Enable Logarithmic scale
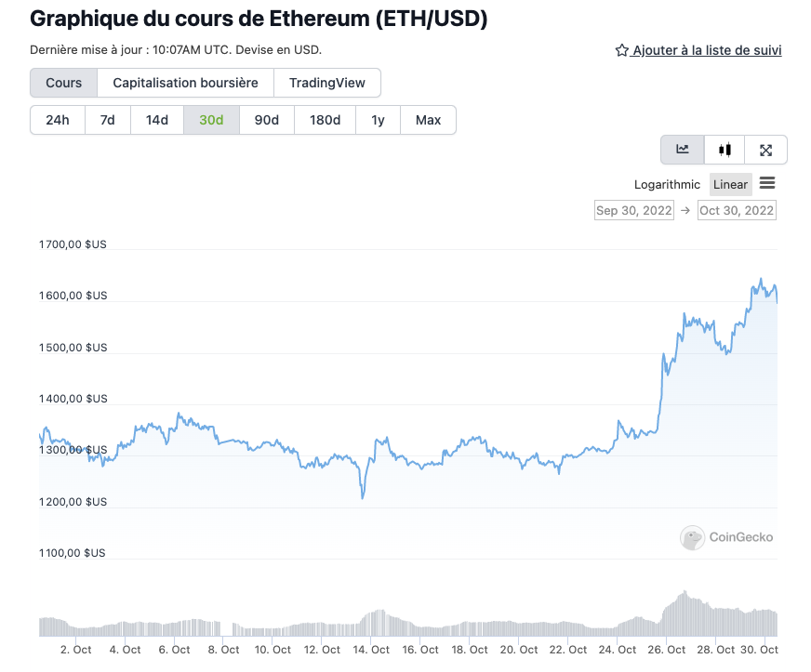Screen dimensions: 811x672 (x=667, y=184)
